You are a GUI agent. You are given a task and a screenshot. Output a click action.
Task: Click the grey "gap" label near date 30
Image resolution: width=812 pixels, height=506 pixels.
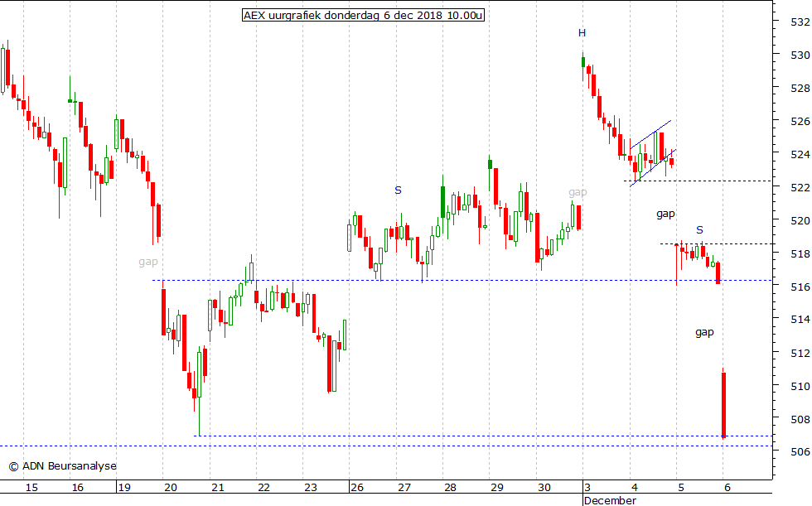click(x=578, y=192)
